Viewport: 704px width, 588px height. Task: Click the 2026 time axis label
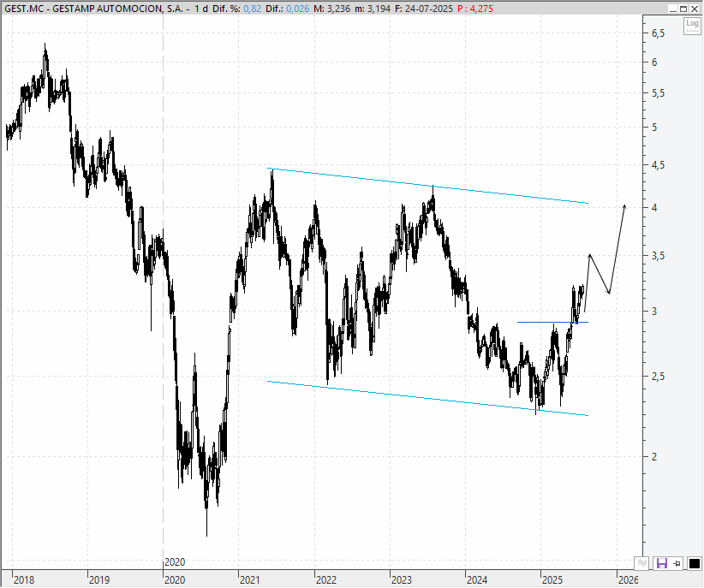pos(628,580)
